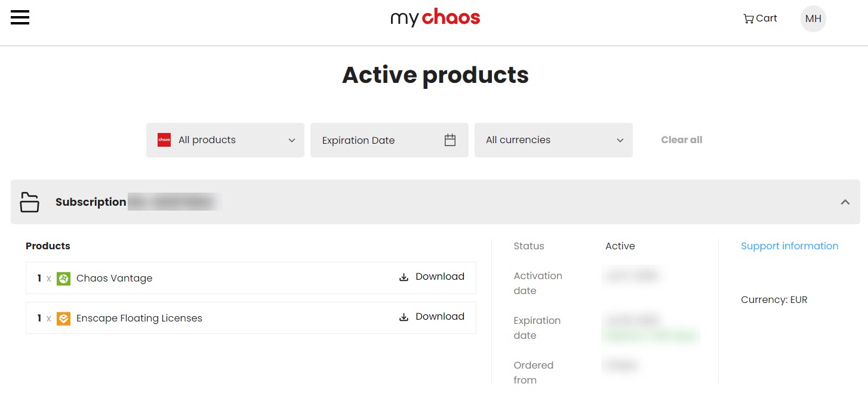The height and width of the screenshot is (399, 868).
Task: Click the Subscription folder icon
Action: [x=29, y=202]
